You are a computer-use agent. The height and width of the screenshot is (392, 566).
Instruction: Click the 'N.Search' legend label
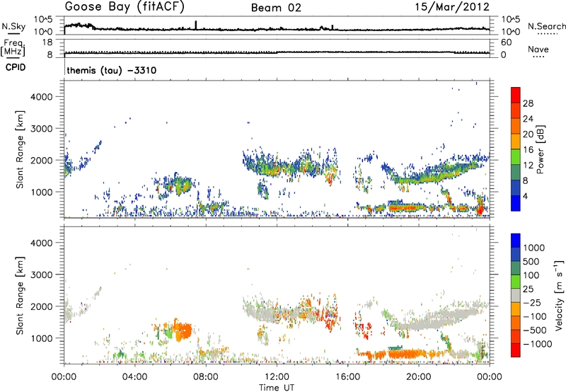547,26
